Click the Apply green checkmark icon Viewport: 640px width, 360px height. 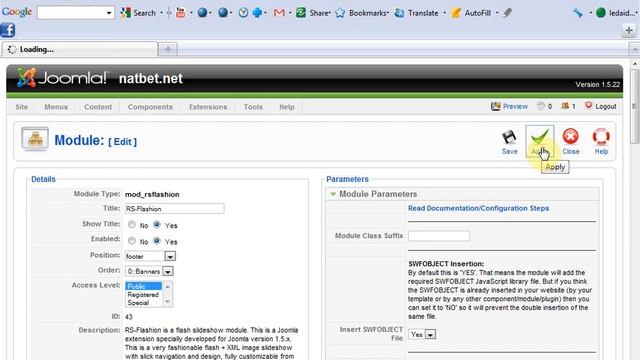point(540,137)
